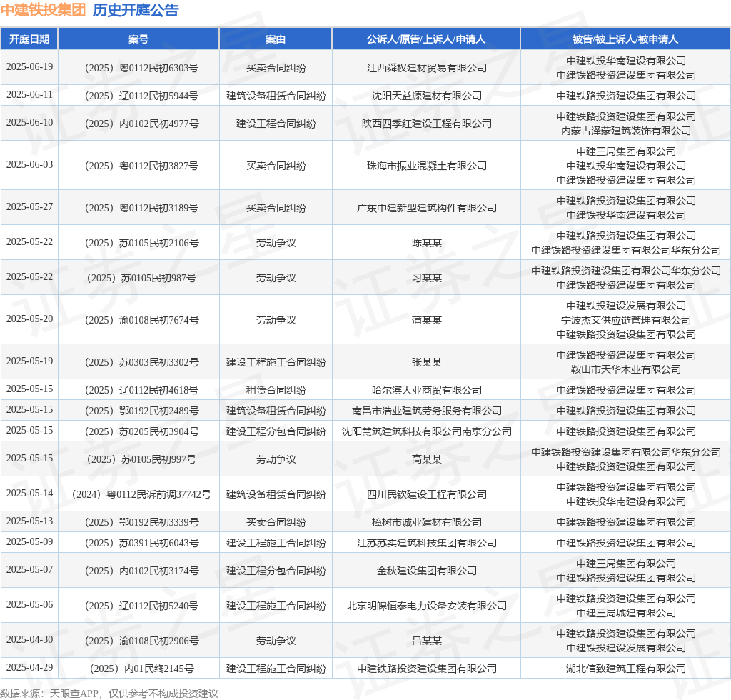Click the 数据来源 天眼查APP footer note
The height and width of the screenshot is (700, 731).
pyautogui.click(x=109, y=694)
